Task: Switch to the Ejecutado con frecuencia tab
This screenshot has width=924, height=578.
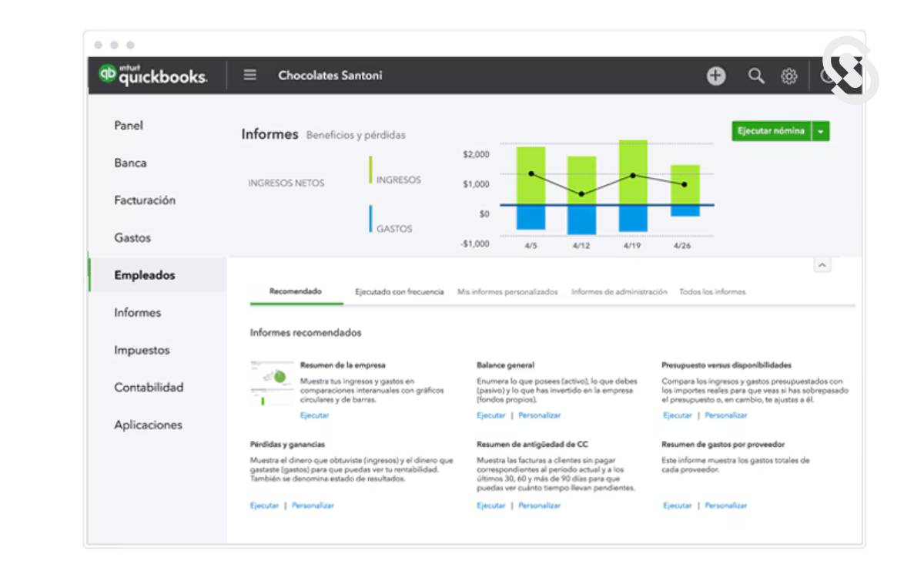Action: [399, 292]
